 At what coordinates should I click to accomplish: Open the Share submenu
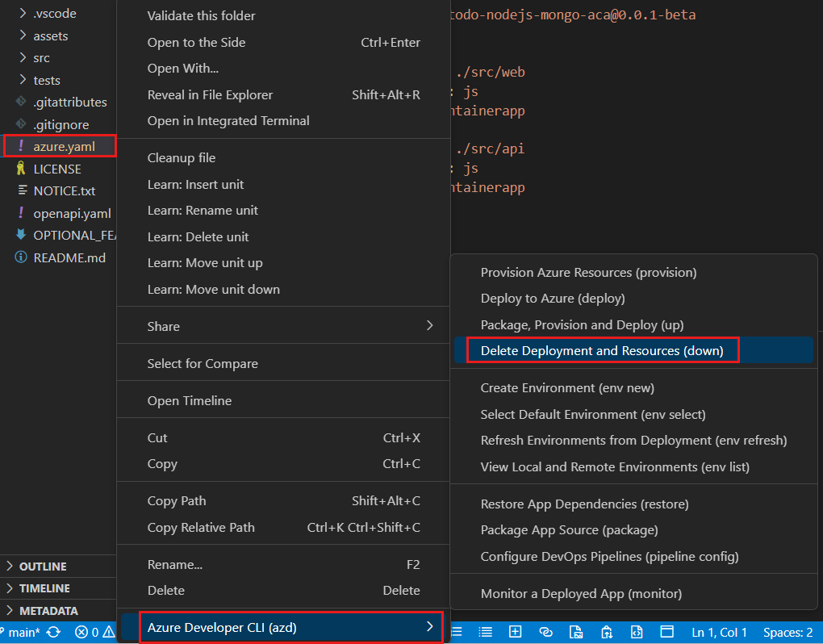(283, 326)
